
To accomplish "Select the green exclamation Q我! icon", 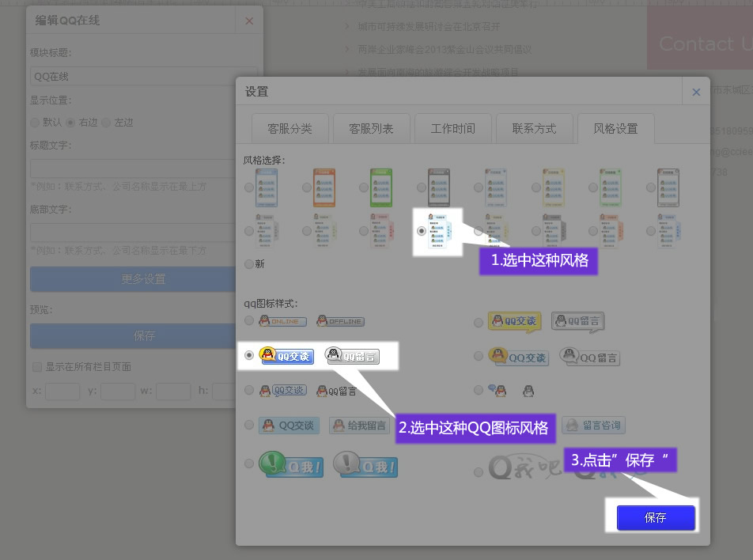I will click(x=291, y=464).
